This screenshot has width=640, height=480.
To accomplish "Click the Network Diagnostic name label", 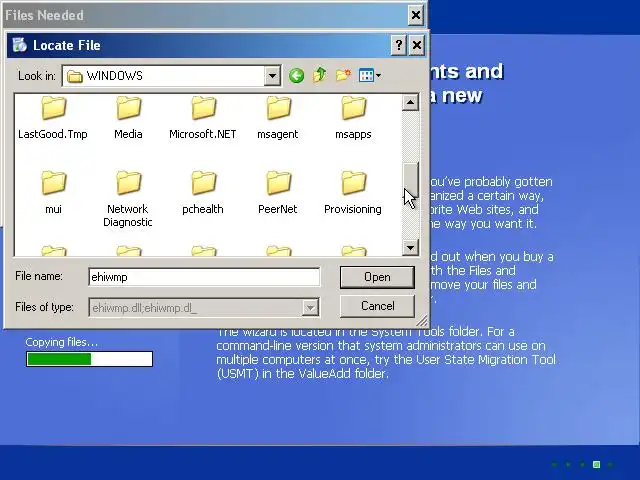I will (128, 216).
